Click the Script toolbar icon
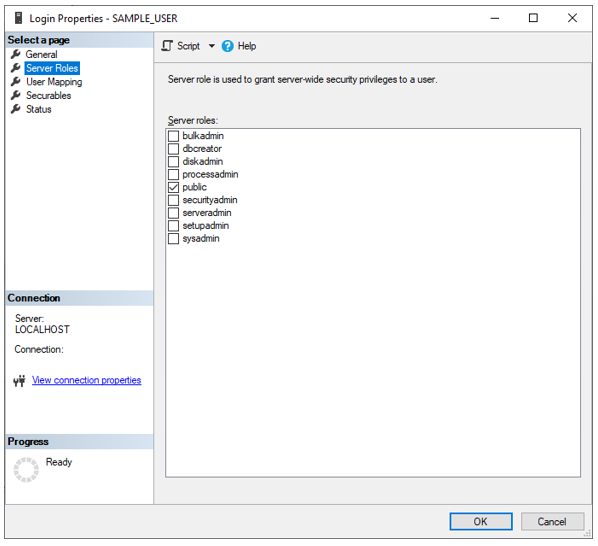 (167, 46)
